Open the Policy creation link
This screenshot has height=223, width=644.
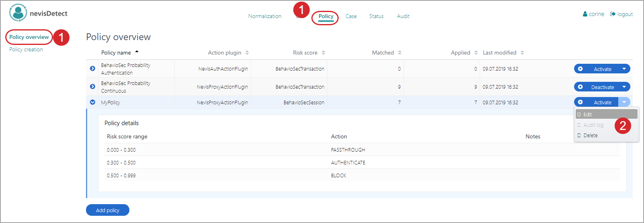pyautogui.click(x=26, y=49)
